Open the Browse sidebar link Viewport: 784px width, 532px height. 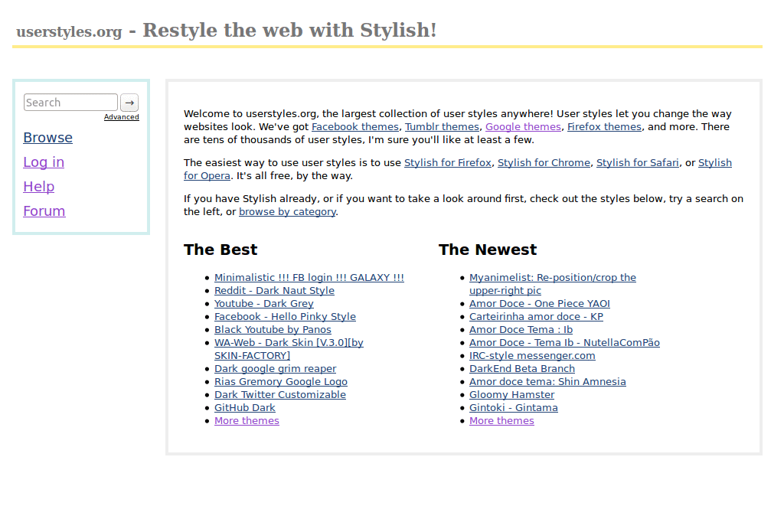48,138
